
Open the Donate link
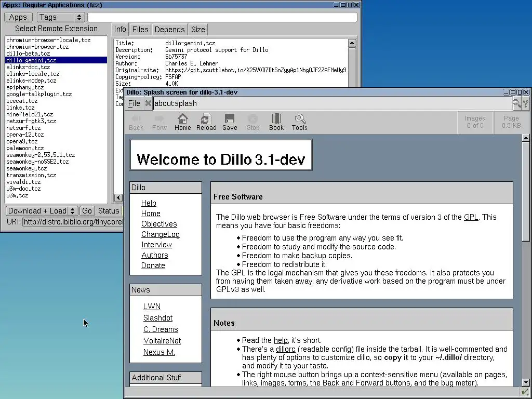pos(153,265)
